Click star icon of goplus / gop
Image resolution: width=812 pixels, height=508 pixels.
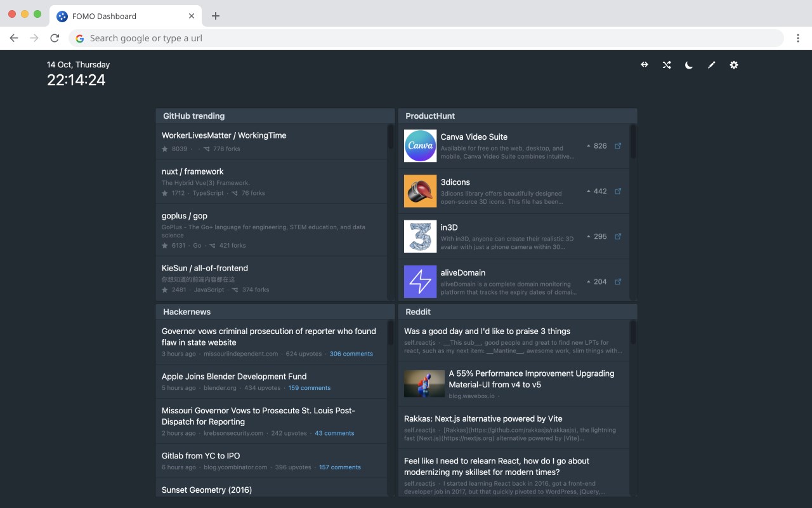165,245
